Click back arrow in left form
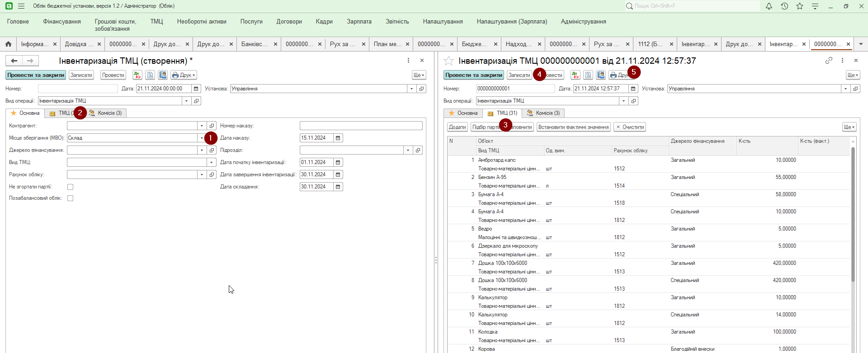 click(x=14, y=61)
